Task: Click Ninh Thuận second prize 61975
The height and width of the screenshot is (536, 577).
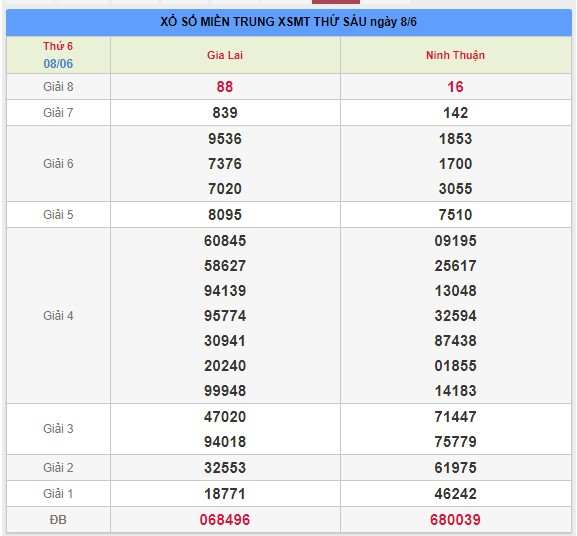Action: [x=455, y=468]
